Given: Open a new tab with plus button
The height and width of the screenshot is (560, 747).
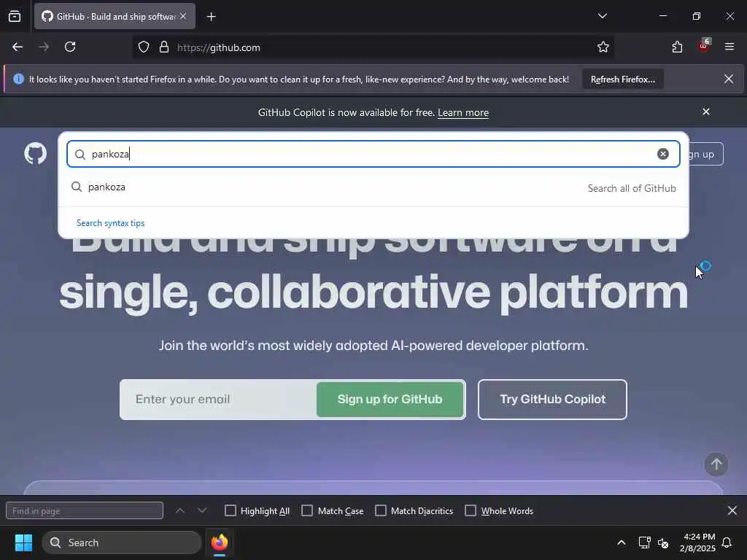Looking at the screenshot, I should coord(211,17).
